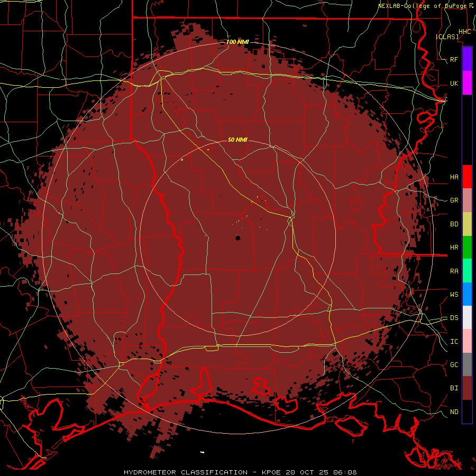The height and width of the screenshot is (476, 476).
Task: Click the GC legend label
Action: tap(454, 364)
